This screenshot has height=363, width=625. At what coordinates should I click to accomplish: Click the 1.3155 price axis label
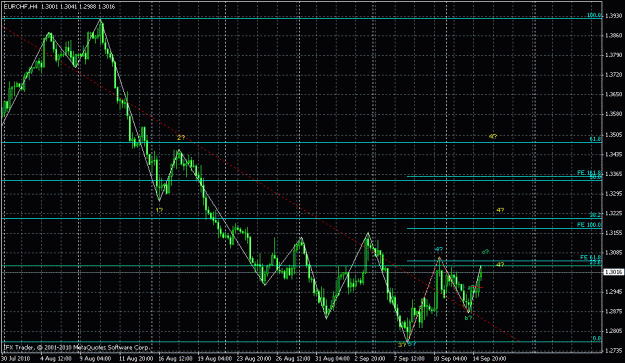tap(613, 233)
